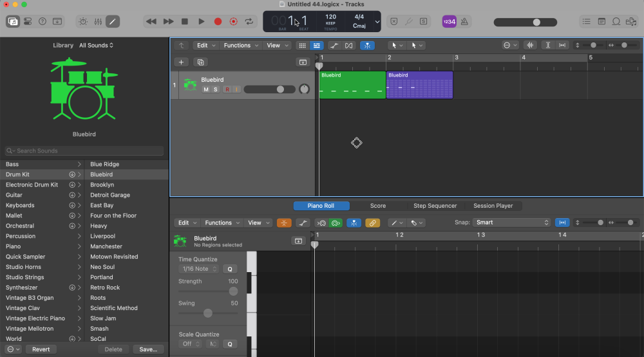Click the Stop button in transport
Screen dimensions: 644x357
[x=185, y=21]
